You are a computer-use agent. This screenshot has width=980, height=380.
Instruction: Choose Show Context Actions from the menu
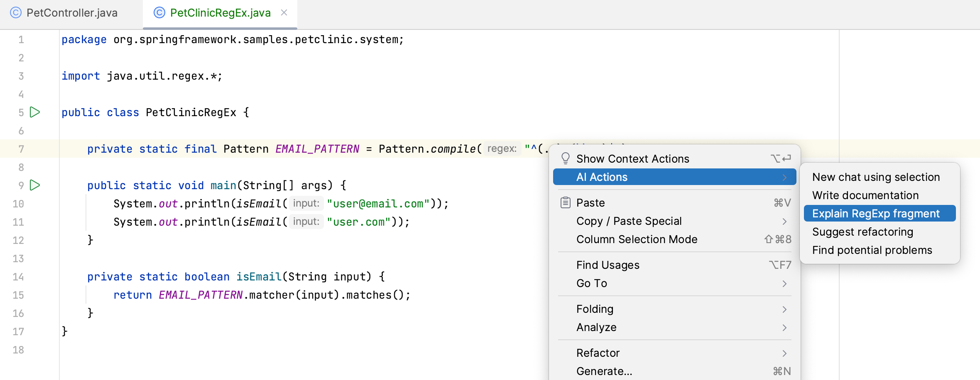tap(674, 158)
